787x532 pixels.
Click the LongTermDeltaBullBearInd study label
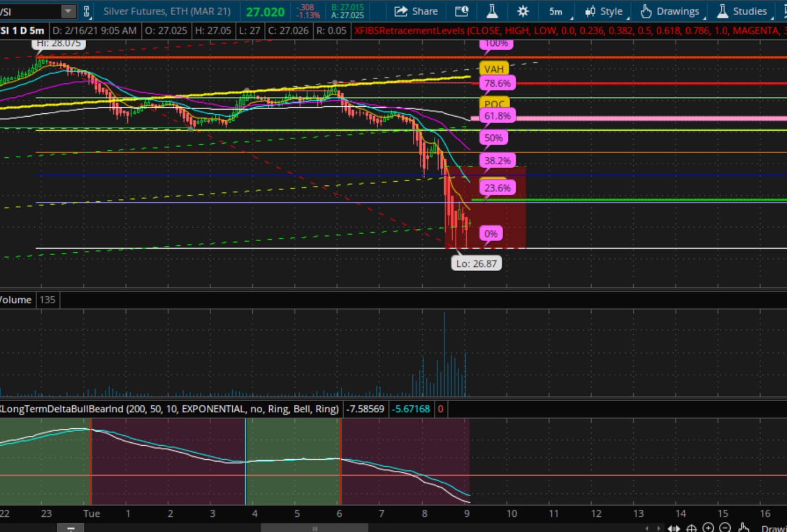tap(169, 409)
